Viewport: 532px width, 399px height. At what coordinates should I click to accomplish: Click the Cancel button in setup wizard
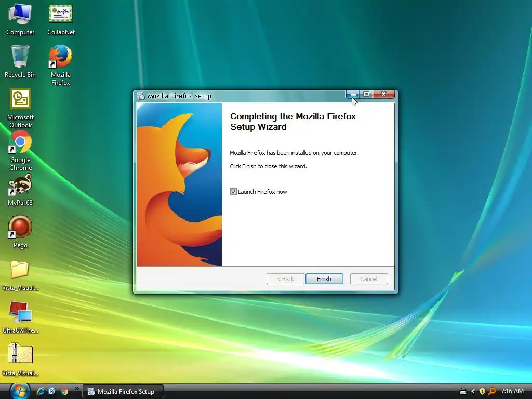(x=368, y=279)
